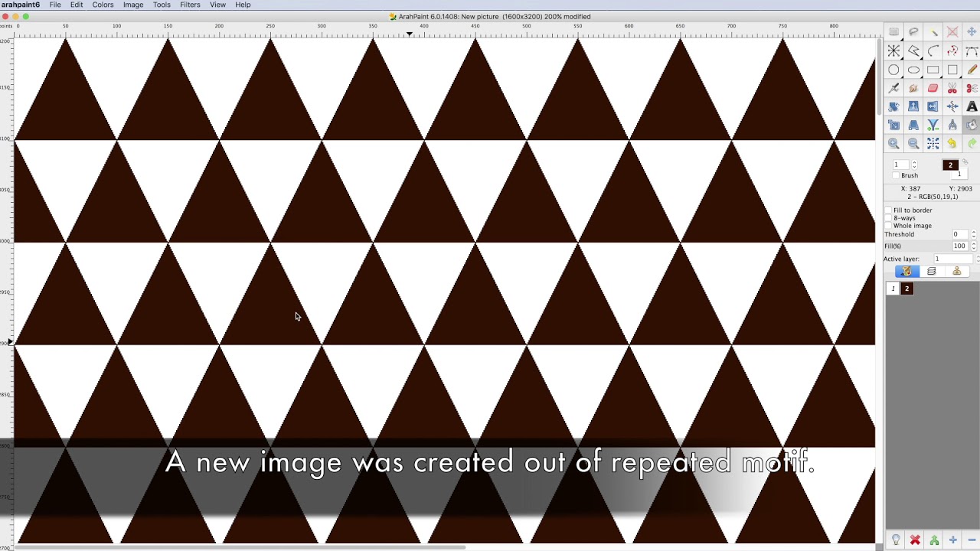Click the green redo arrow
This screenshot has height=551, width=980.
point(972,143)
